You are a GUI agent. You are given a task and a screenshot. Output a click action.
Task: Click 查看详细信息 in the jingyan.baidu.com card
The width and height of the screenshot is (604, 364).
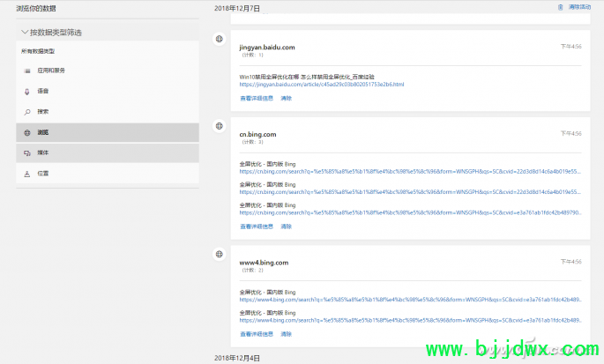[x=257, y=98]
